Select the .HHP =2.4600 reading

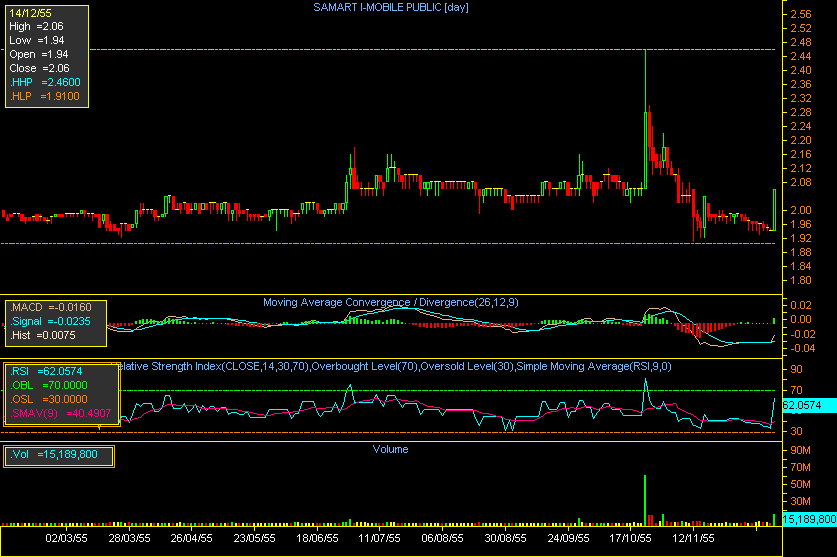pos(45,82)
